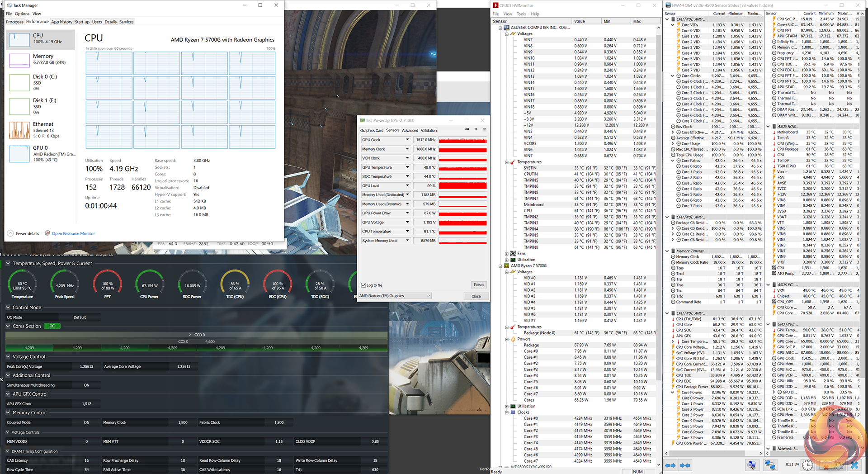Collapse Temperature, Speed, Power & Current section
Image resolution: width=868 pixels, height=474 pixels.
(8, 263)
